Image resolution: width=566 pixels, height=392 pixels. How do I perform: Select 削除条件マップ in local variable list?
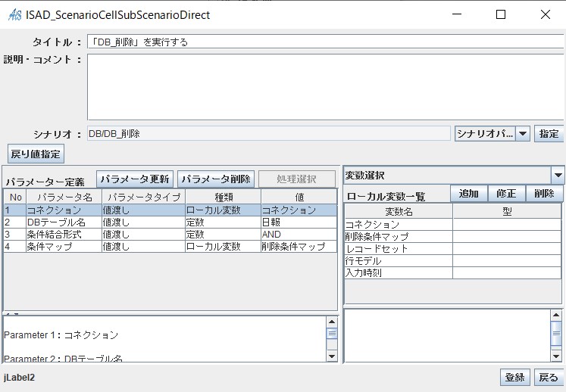(x=398, y=237)
